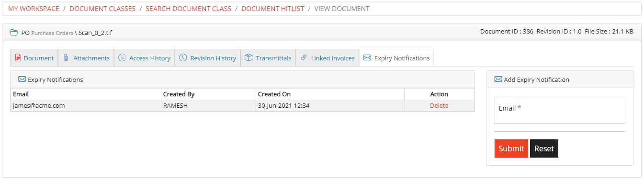This screenshot has width=644, height=182.
Task: Click the Created On column header
Action: point(330,94)
